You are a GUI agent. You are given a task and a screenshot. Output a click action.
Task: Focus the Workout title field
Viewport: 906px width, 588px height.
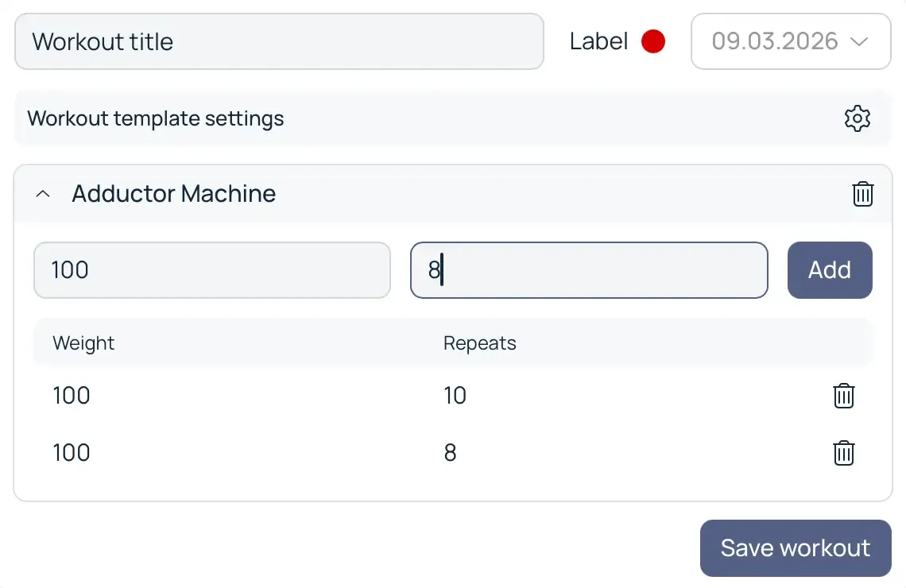[279, 41]
